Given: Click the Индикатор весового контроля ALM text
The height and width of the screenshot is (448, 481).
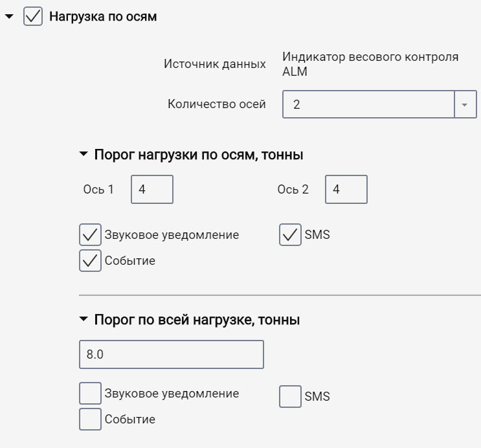Looking at the screenshot, I should click(x=370, y=64).
